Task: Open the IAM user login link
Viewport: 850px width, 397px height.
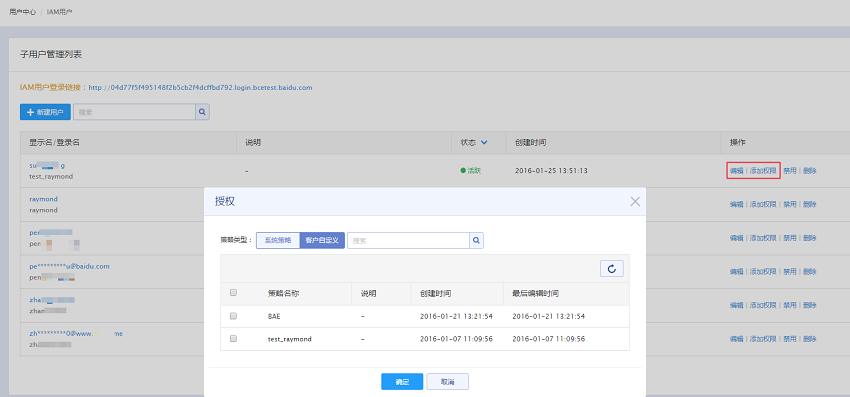Action: tap(200, 87)
